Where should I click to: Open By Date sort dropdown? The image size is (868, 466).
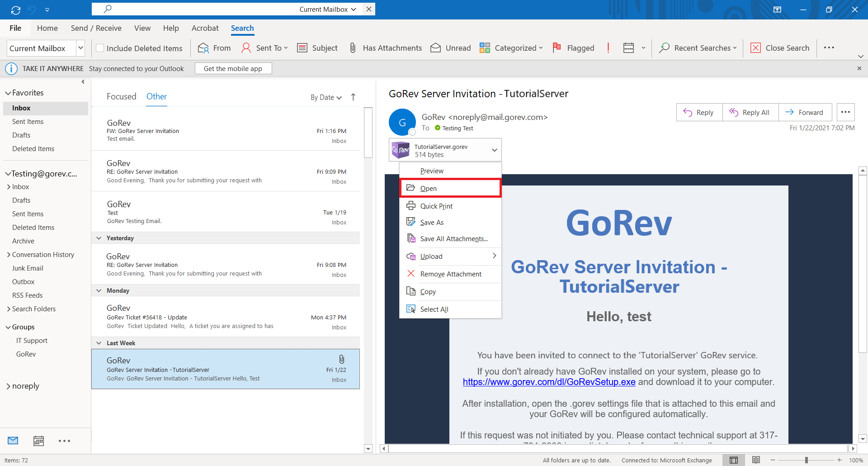coord(326,97)
